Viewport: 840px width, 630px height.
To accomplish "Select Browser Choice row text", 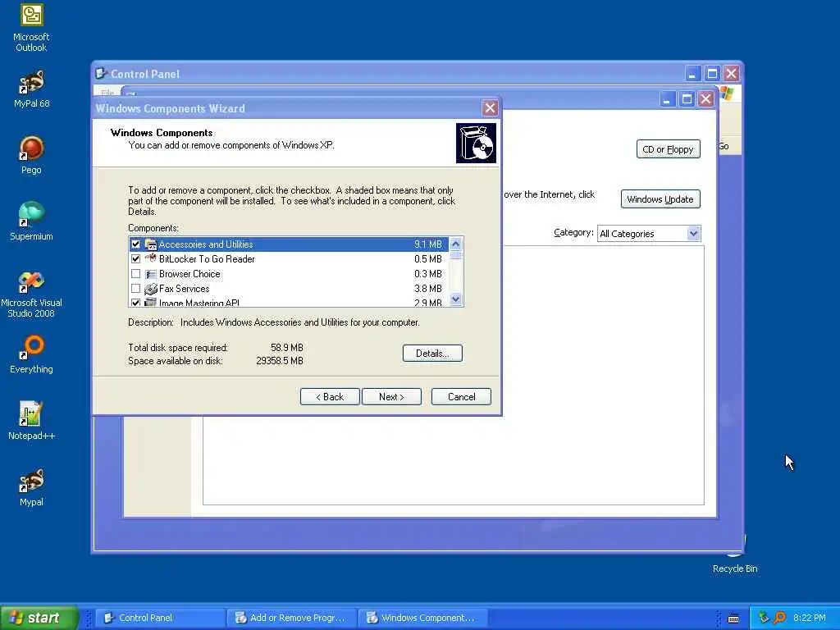I will tap(189, 274).
